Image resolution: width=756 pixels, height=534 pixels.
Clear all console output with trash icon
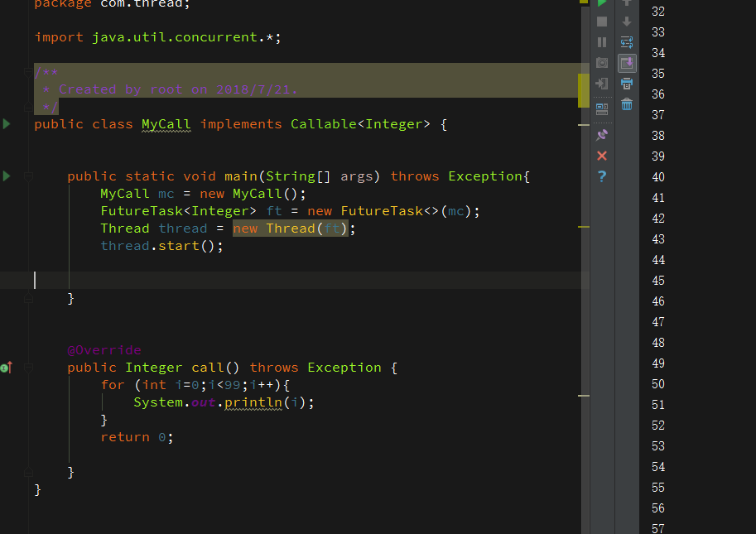pyautogui.click(x=627, y=104)
